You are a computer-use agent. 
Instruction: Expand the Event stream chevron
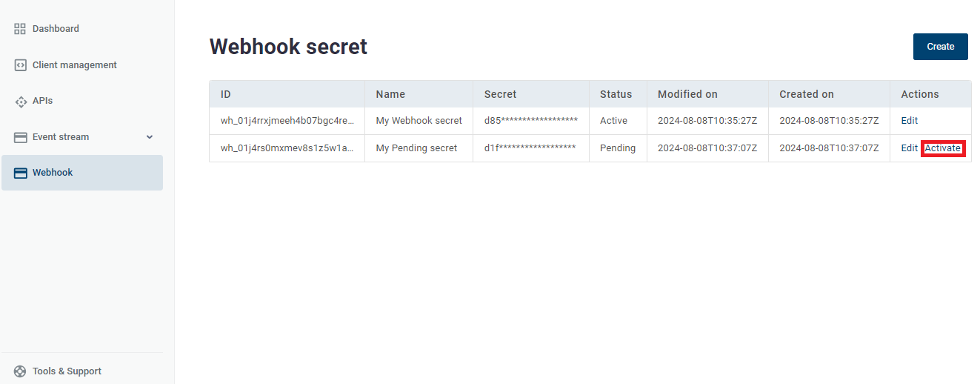point(150,137)
